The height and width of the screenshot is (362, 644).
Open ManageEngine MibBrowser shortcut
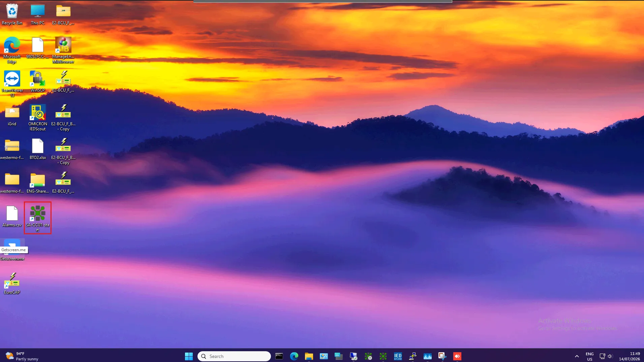[x=63, y=50]
